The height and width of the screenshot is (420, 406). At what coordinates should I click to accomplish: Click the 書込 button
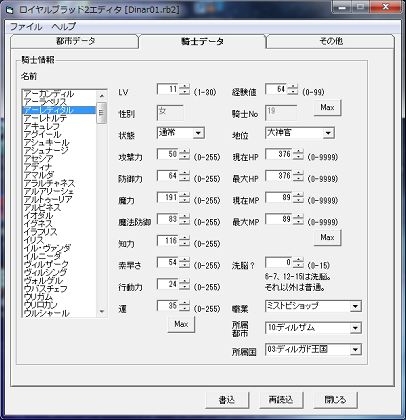point(227,400)
